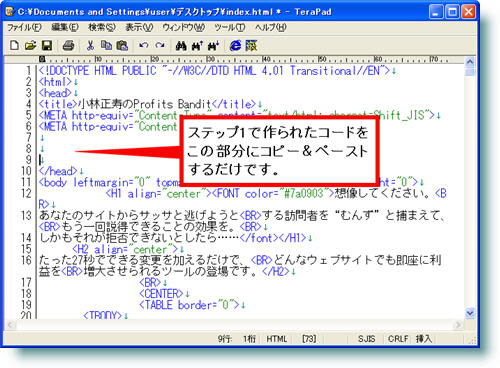Click the <H2 align="center"> tag on line 15

coord(125,249)
